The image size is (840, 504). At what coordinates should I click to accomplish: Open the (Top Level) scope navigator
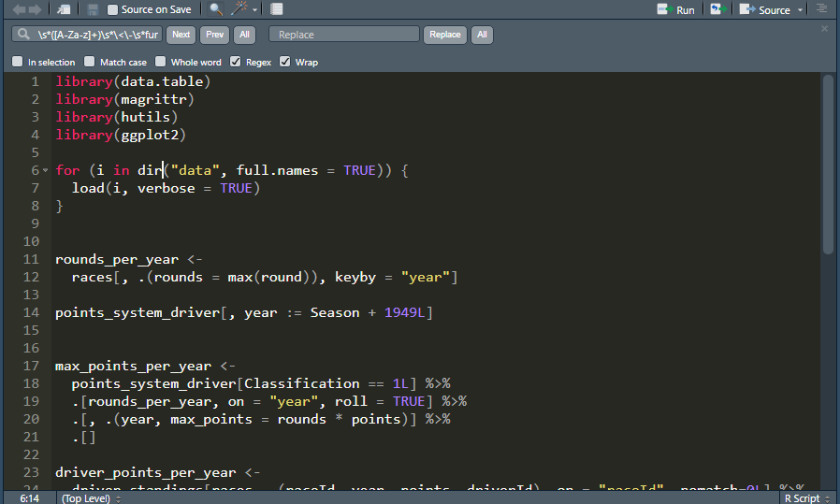click(x=91, y=498)
